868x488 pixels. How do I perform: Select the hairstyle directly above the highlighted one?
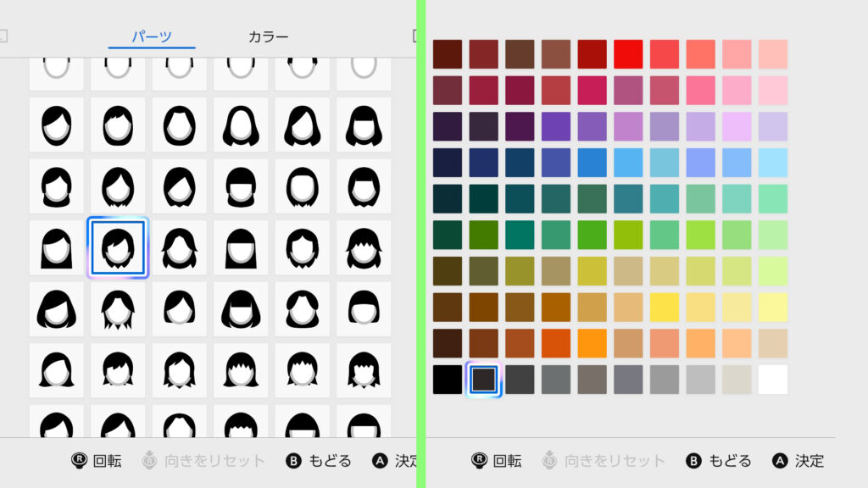[118, 186]
